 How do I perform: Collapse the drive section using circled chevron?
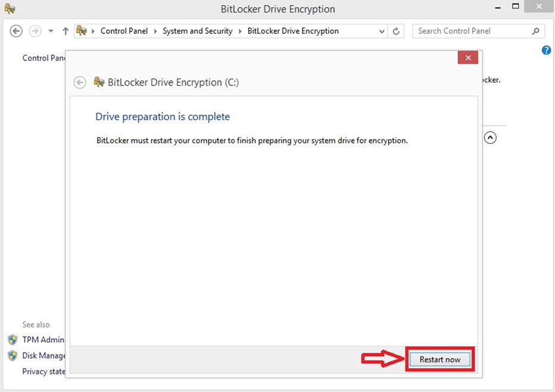(x=489, y=137)
